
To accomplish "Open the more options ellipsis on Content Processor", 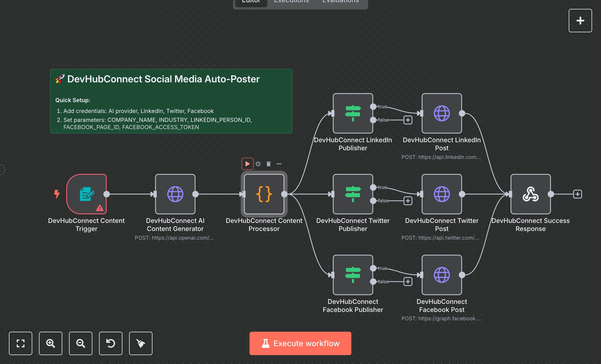I will coord(279,164).
